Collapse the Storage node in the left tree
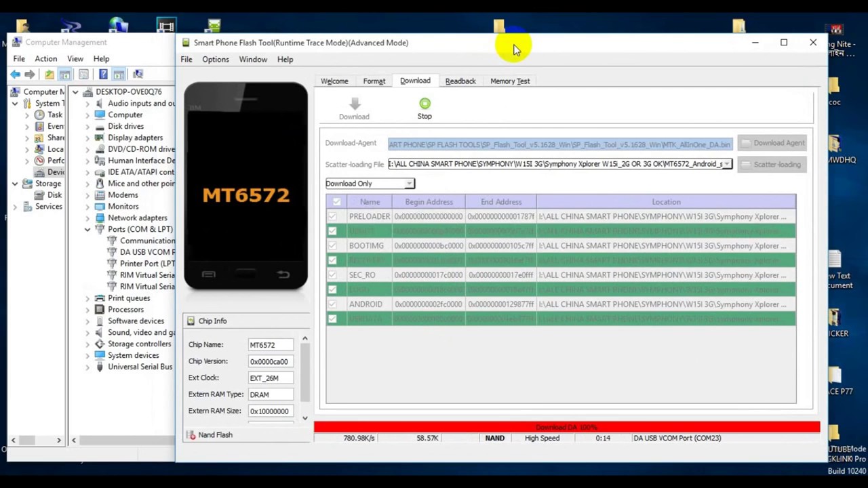Image resolution: width=868 pixels, height=488 pixels. coord(14,184)
